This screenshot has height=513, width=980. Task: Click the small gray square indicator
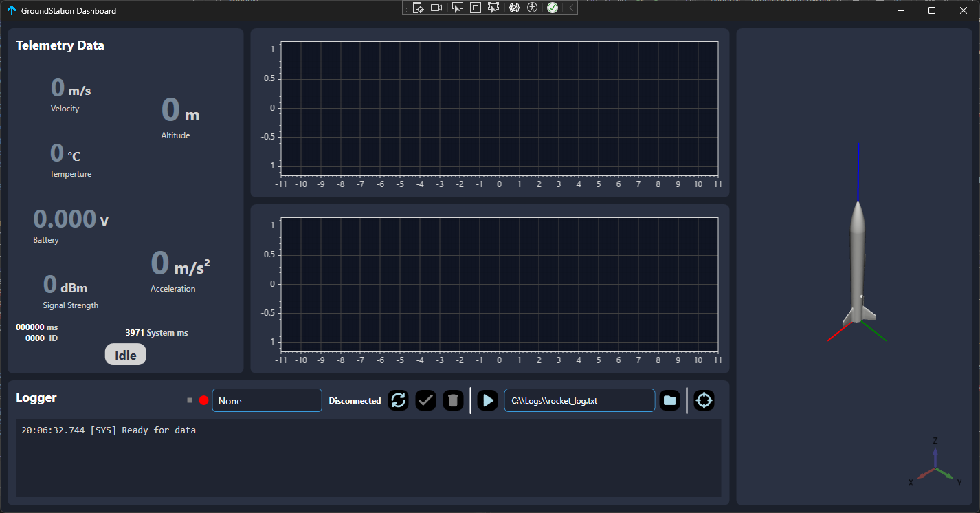190,400
